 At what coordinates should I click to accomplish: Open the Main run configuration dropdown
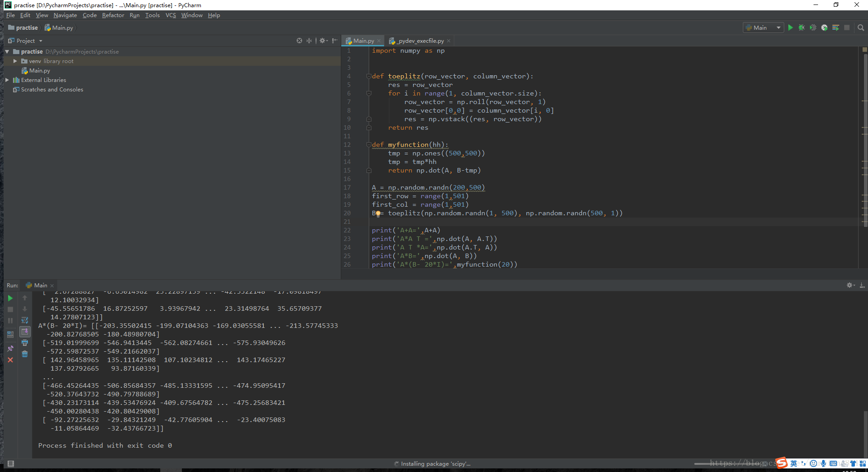(x=764, y=27)
